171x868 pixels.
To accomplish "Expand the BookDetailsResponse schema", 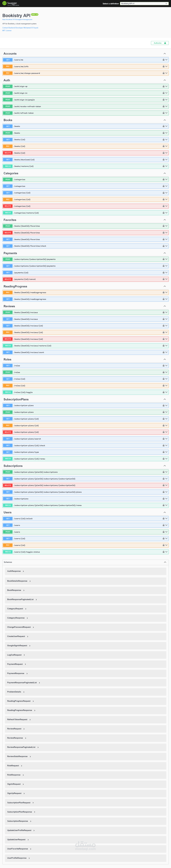I will [19, 581].
